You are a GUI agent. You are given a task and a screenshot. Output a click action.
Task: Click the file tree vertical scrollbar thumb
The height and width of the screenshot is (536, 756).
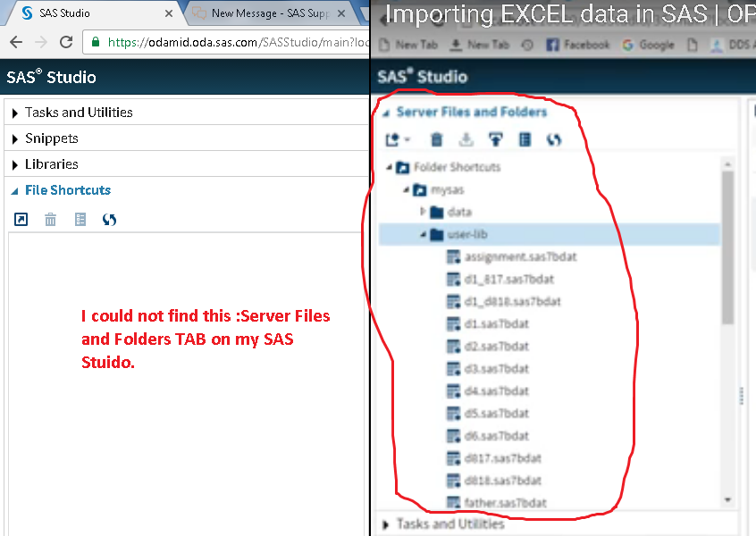click(727, 247)
